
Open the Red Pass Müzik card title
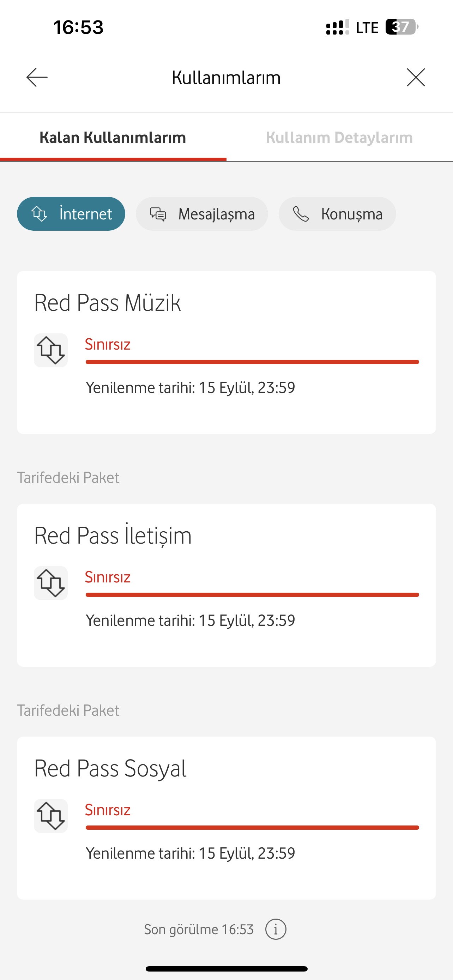(x=107, y=303)
